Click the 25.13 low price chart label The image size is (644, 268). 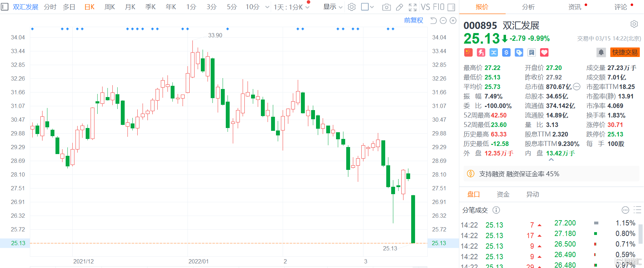click(x=390, y=248)
